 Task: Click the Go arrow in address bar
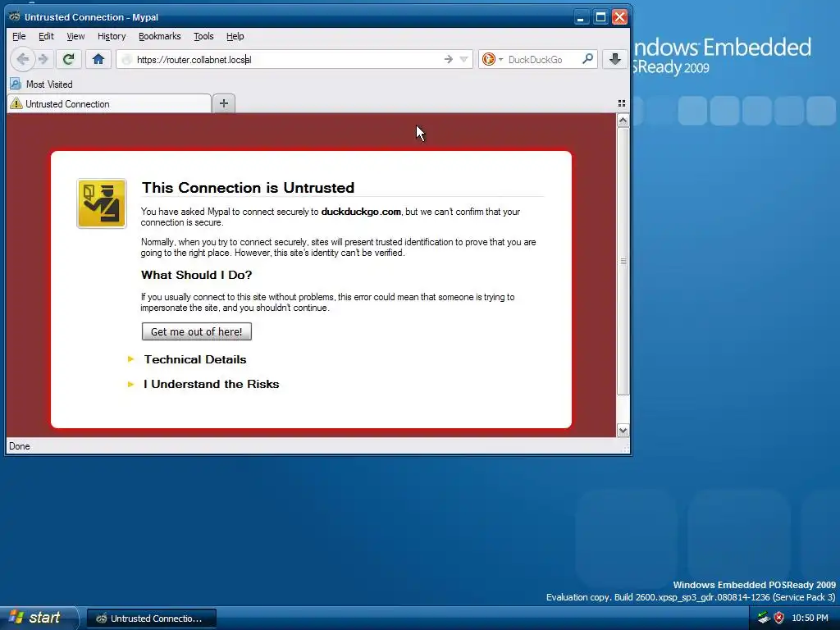[449, 59]
